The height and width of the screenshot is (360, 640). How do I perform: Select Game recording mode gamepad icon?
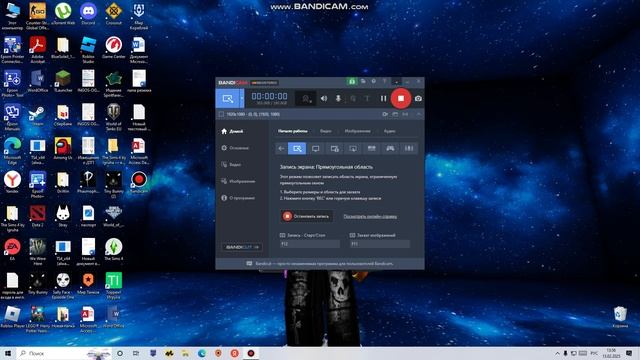(390, 149)
